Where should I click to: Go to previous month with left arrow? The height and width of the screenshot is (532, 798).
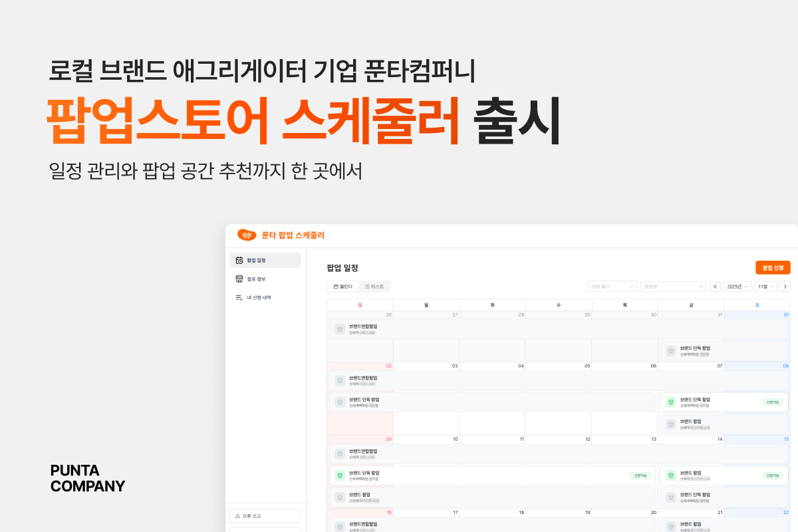716,287
